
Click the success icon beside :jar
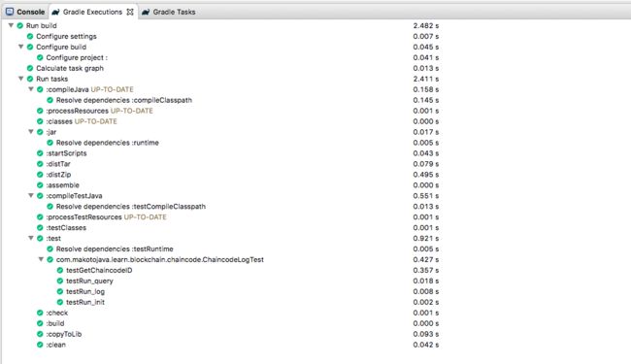click(x=40, y=132)
